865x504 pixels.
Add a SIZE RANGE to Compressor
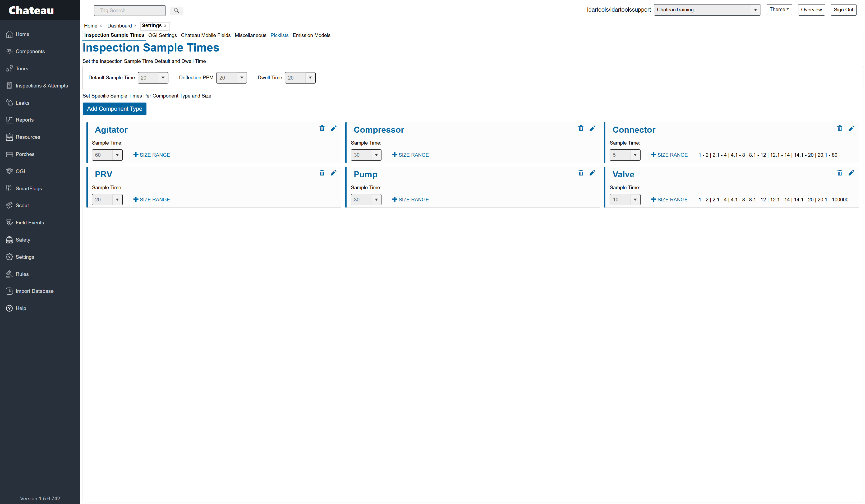(x=411, y=155)
